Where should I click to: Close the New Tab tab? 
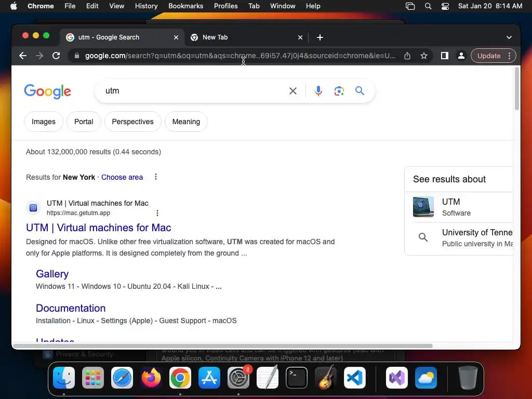pyautogui.click(x=300, y=37)
